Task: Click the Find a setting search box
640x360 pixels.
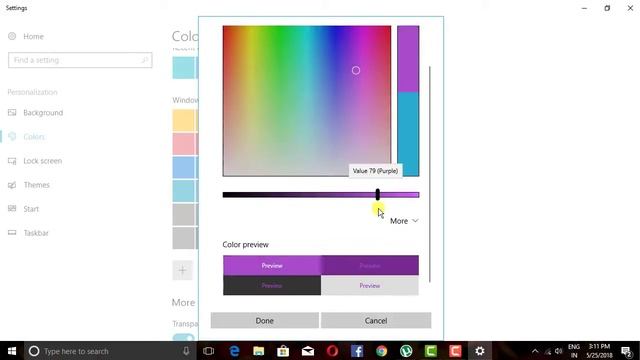Action: pos(80,60)
